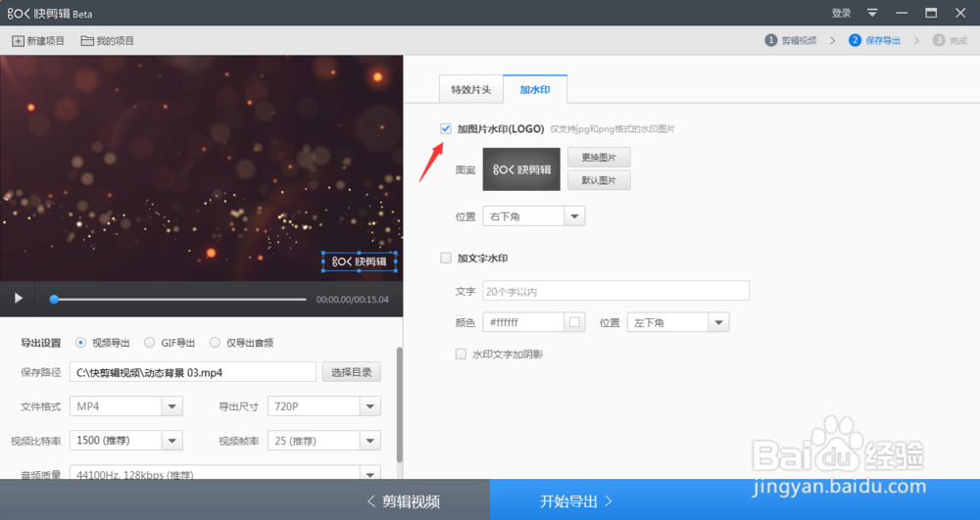Open the white color swatch picker
980x520 pixels.
(x=574, y=322)
